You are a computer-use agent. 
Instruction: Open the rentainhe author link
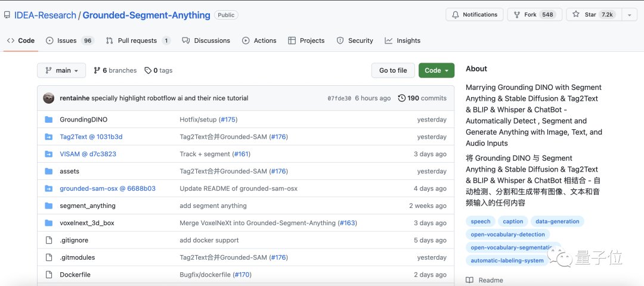click(x=75, y=98)
